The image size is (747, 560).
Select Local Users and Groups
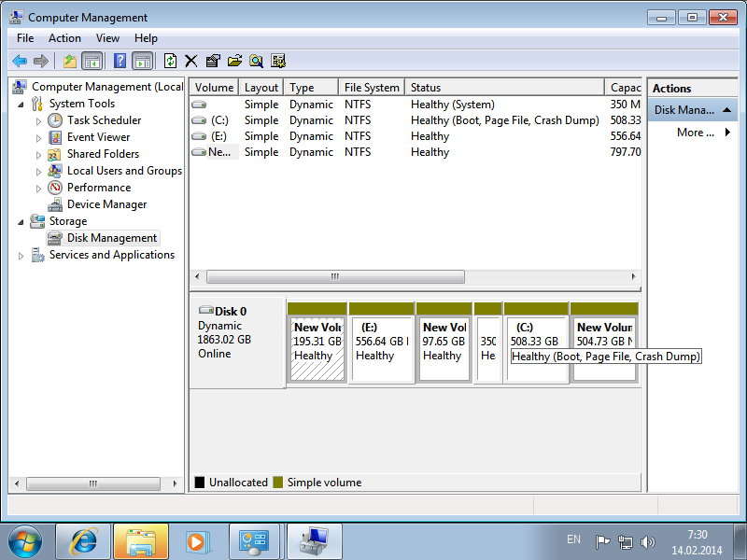(x=124, y=171)
